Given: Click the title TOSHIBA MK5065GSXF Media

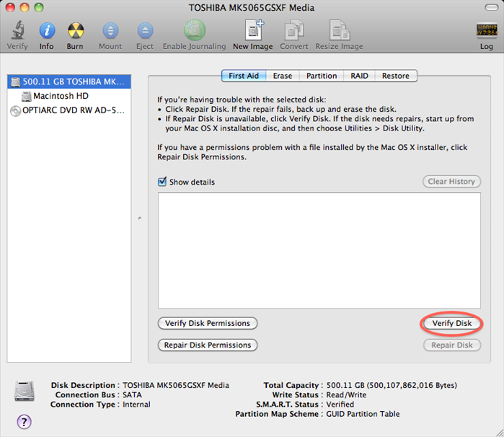Looking at the screenshot, I should 252,7.
